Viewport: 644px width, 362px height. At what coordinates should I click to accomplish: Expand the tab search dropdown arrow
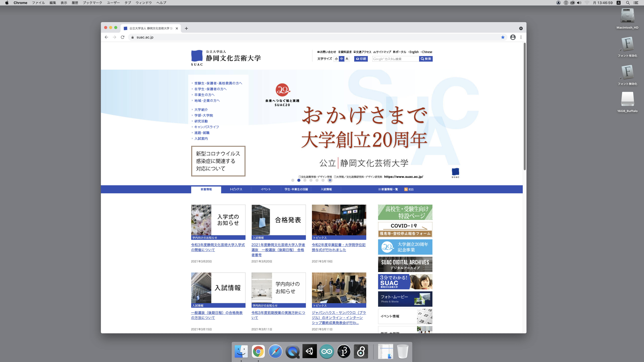(521, 29)
